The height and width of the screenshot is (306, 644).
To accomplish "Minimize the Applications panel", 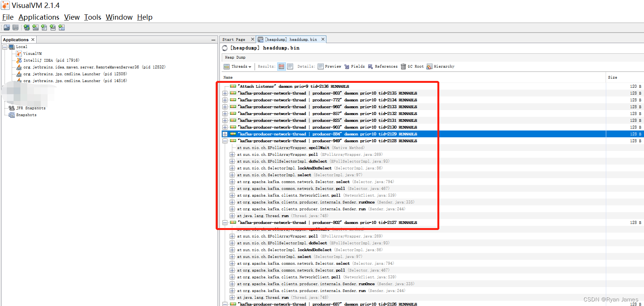I will pyautogui.click(x=213, y=40).
